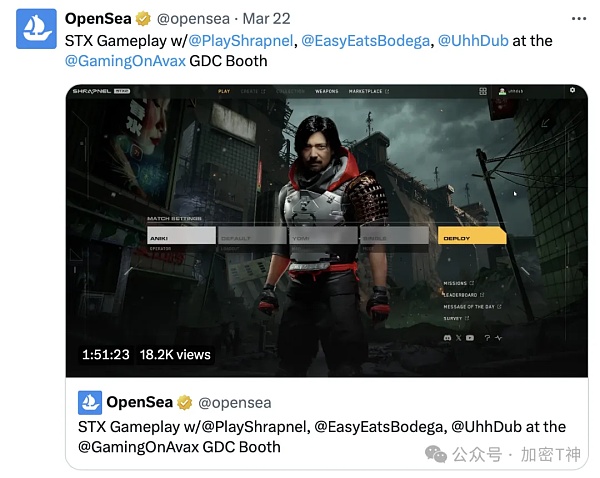This screenshot has width=600, height=478.
Task: Switch to the PLAY tab
Action: pos(224,91)
